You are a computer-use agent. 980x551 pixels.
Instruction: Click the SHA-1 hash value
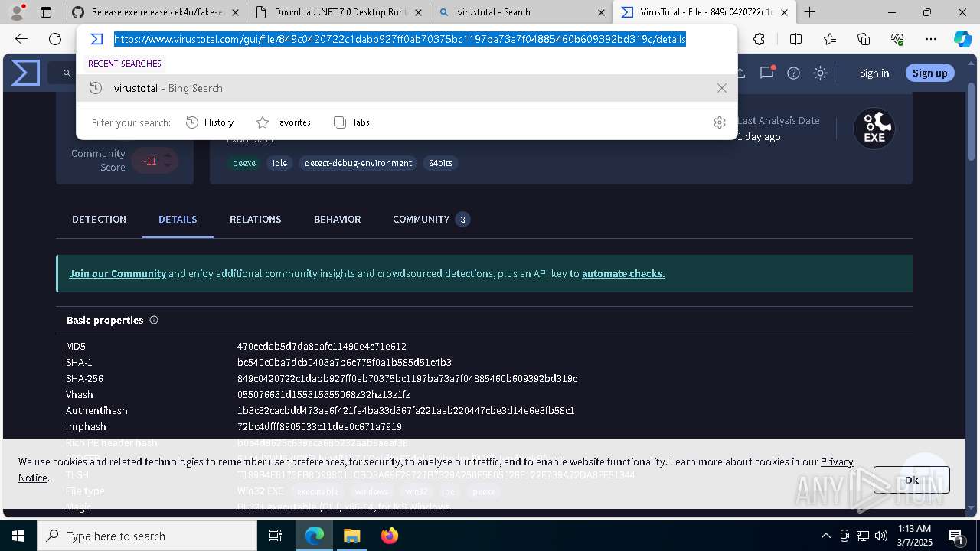pyautogui.click(x=345, y=363)
